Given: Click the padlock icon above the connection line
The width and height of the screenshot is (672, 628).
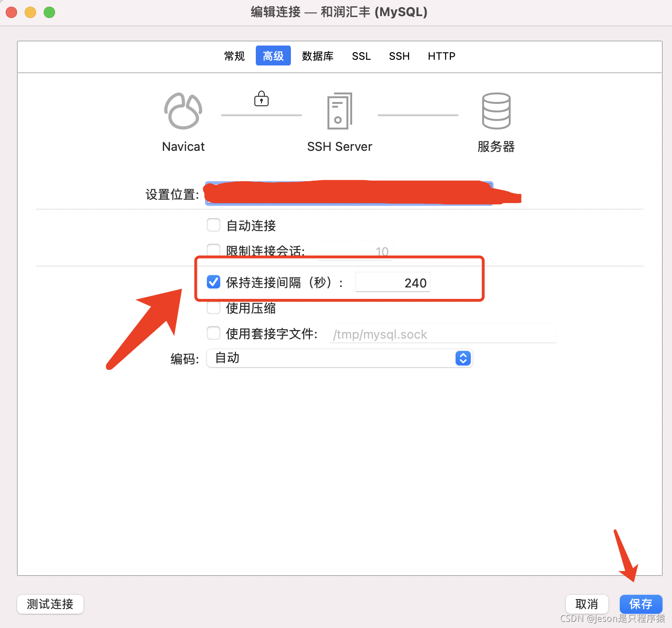Looking at the screenshot, I should [261, 98].
